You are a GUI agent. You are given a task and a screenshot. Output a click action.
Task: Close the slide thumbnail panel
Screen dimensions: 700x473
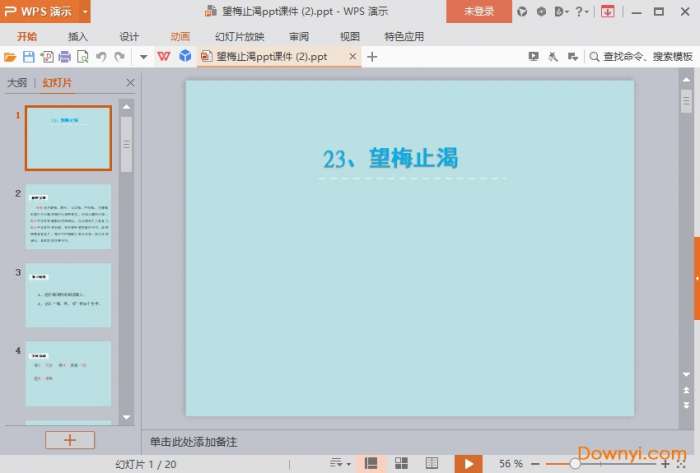(130, 83)
